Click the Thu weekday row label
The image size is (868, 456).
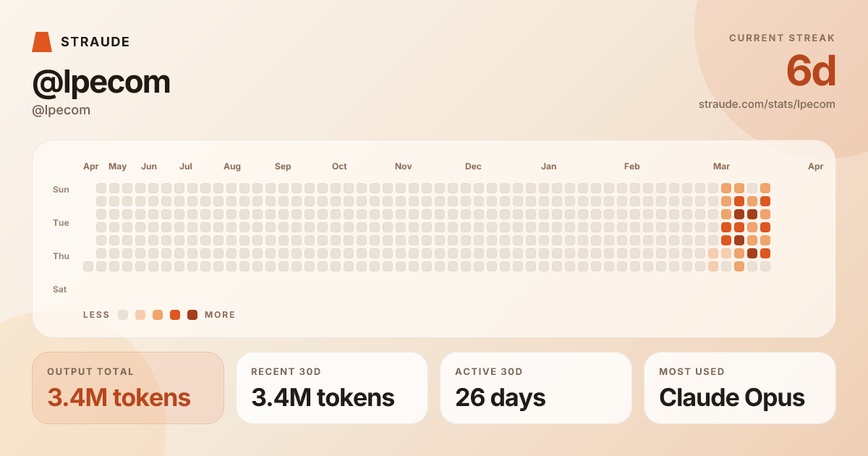tap(61, 256)
